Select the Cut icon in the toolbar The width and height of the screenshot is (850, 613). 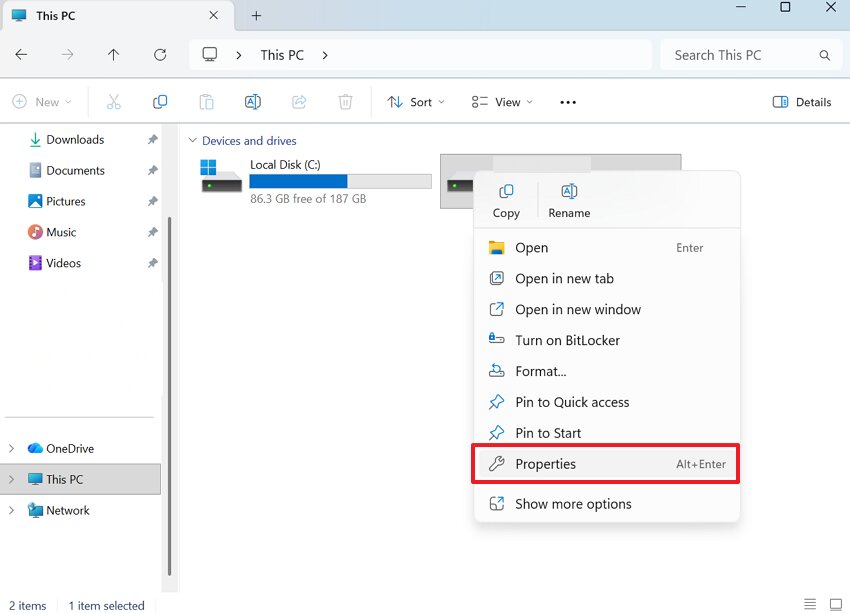114,101
